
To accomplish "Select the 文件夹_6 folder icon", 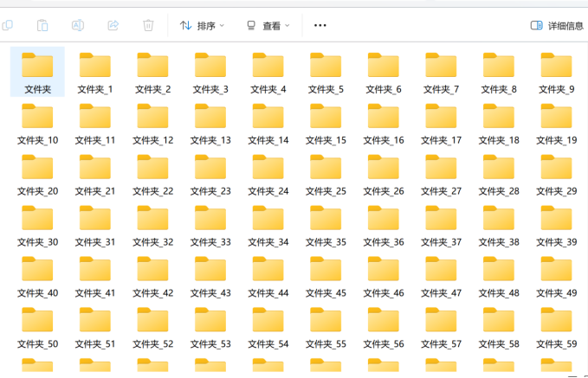I will point(384,65).
